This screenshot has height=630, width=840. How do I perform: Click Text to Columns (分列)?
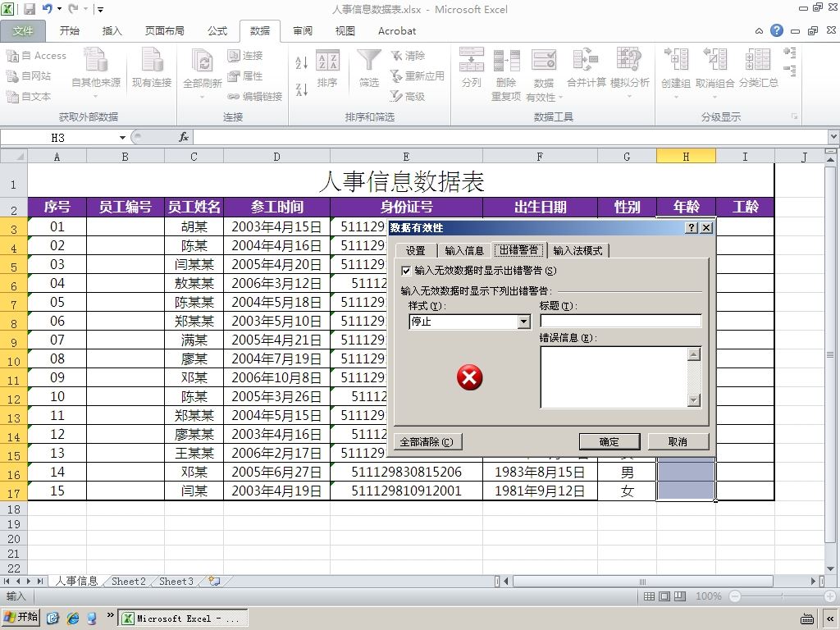pos(472,68)
